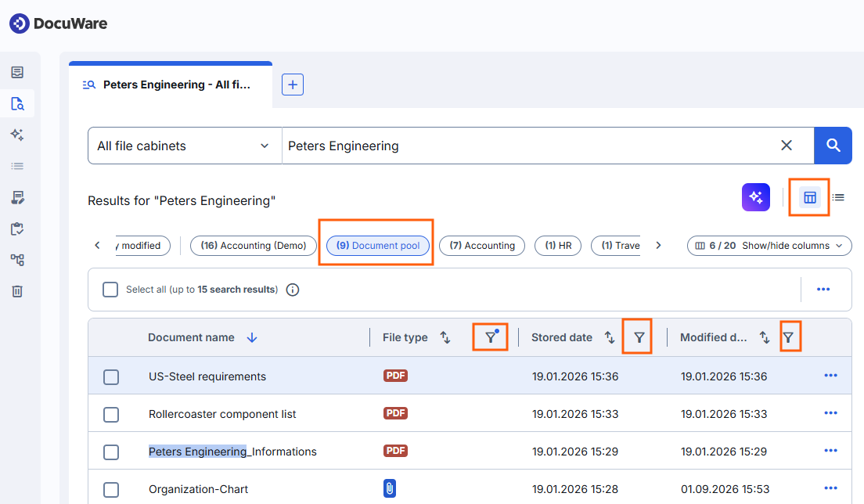This screenshot has width=864, height=504.
Task: Tick checkbox for Organization-Chart
Action: pos(111,490)
